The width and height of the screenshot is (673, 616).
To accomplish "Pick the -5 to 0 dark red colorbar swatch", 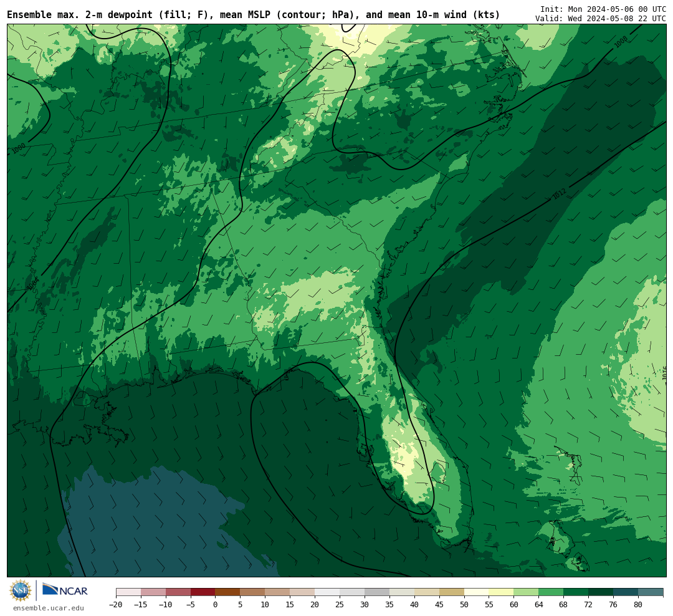I will [x=203, y=592].
